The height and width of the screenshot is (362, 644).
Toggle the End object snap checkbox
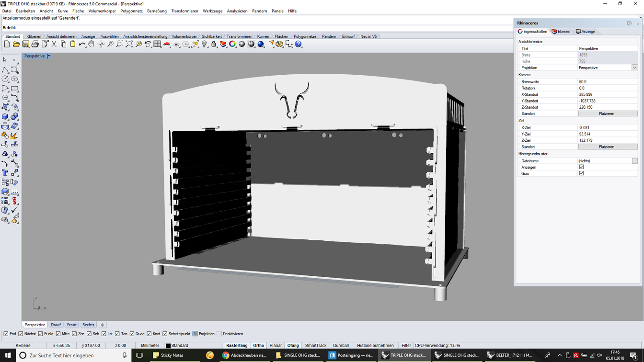pyautogui.click(x=6, y=334)
